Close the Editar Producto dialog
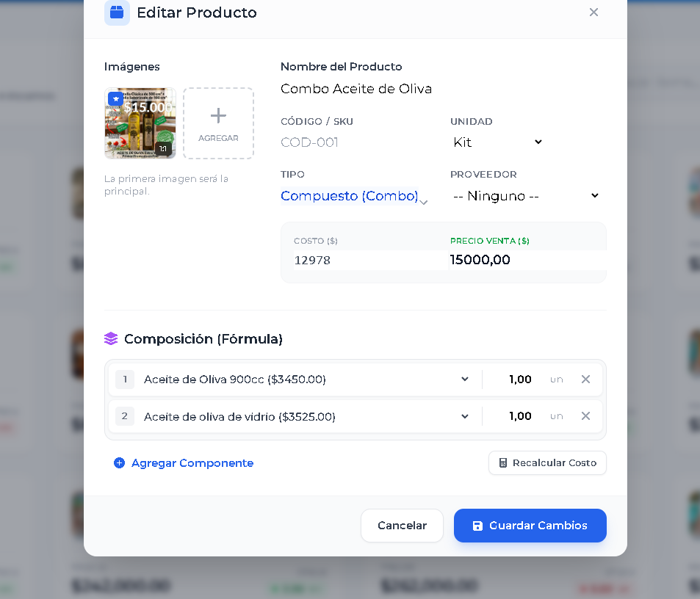 point(593,12)
